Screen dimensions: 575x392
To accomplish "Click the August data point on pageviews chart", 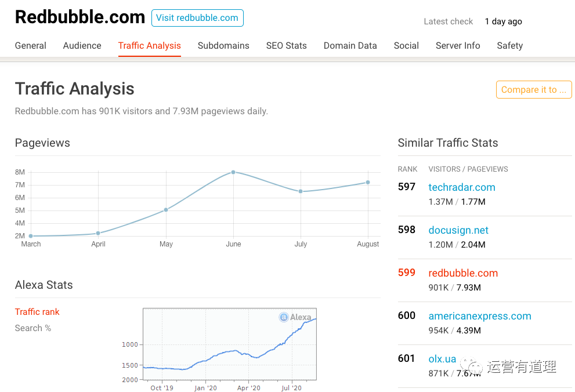I will 368,182.
